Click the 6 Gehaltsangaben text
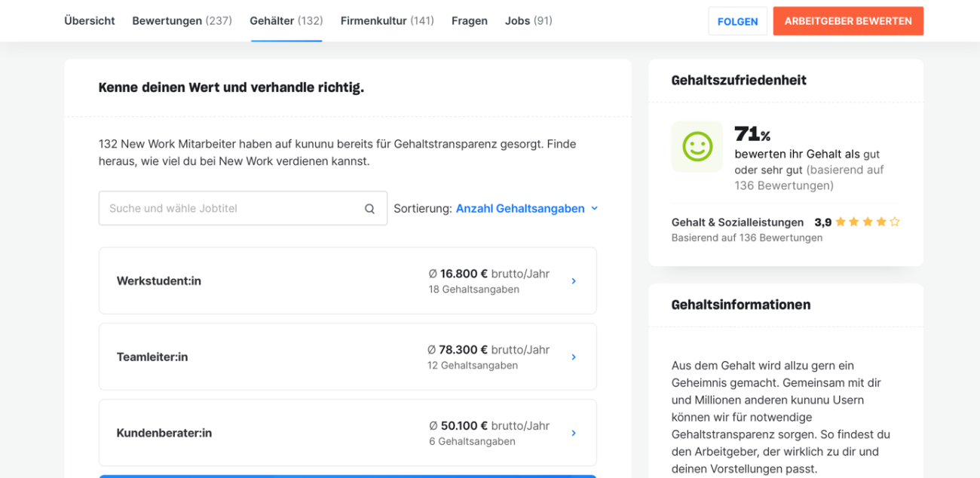The image size is (980, 478). (x=472, y=442)
